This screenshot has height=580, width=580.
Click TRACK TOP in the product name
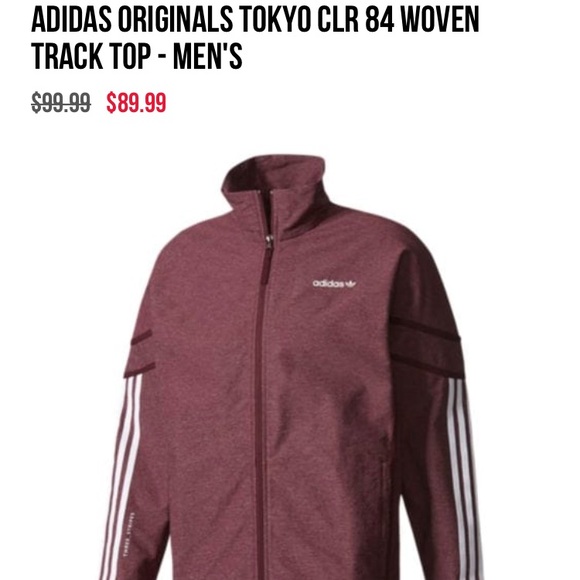tap(91, 56)
